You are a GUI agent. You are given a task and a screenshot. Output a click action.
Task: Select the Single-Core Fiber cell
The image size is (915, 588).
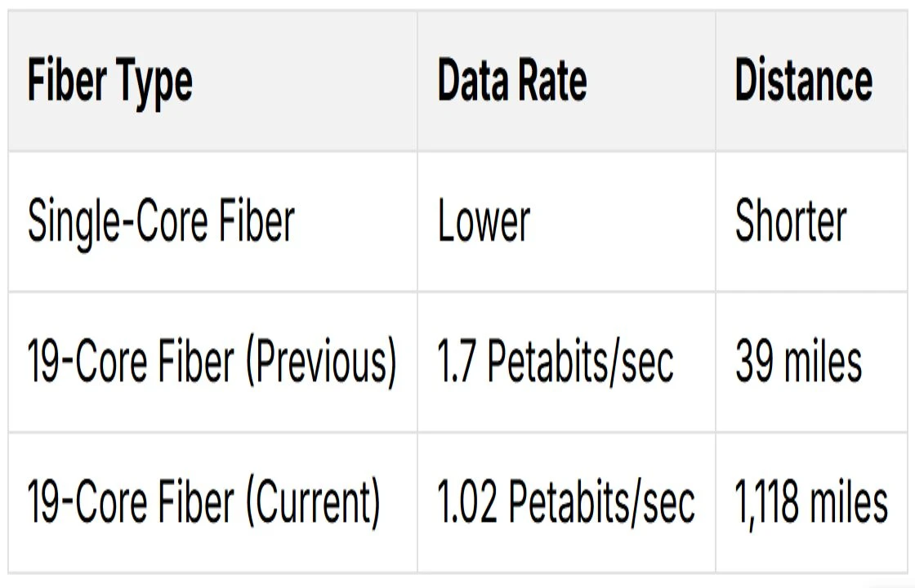click(213, 221)
